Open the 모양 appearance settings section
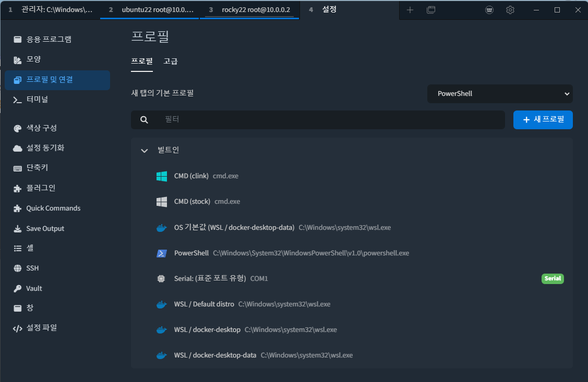588x382 pixels. click(x=57, y=59)
